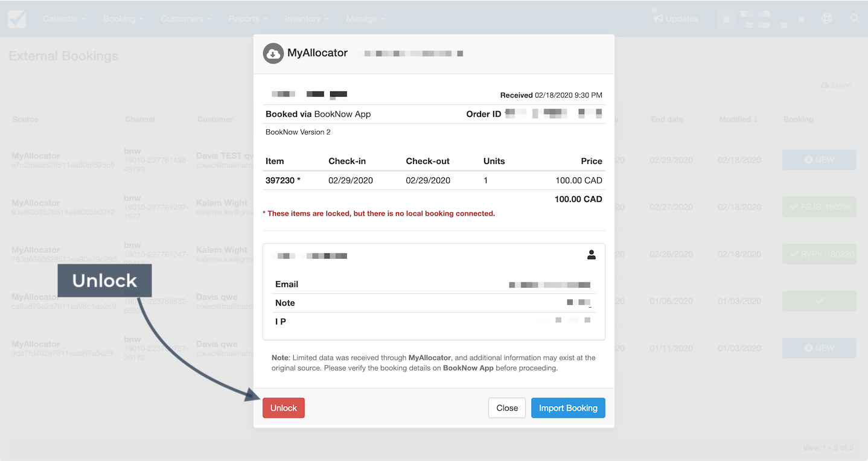
Task: Open the Calendar menu
Action: [x=64, y=19]
